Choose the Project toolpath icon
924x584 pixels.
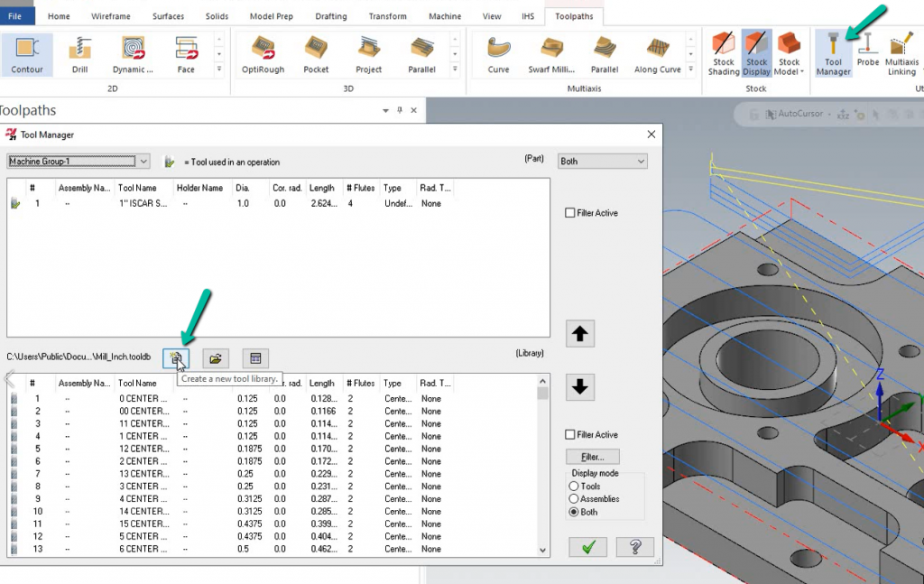tap(369, 55)
